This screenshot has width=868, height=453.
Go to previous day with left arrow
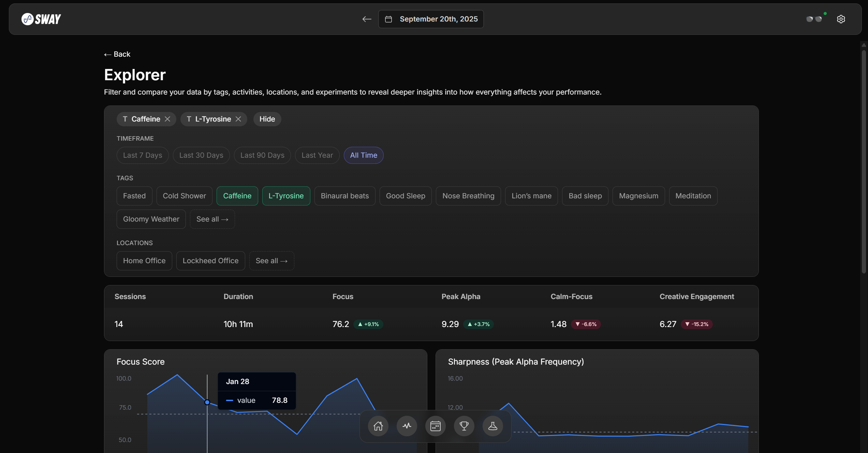click(x=367, y=19)
